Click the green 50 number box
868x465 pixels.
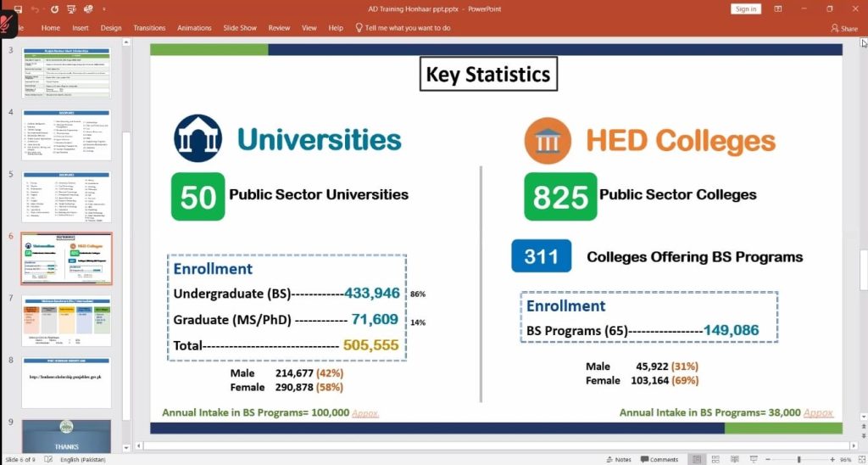click(x=198, y=196)
